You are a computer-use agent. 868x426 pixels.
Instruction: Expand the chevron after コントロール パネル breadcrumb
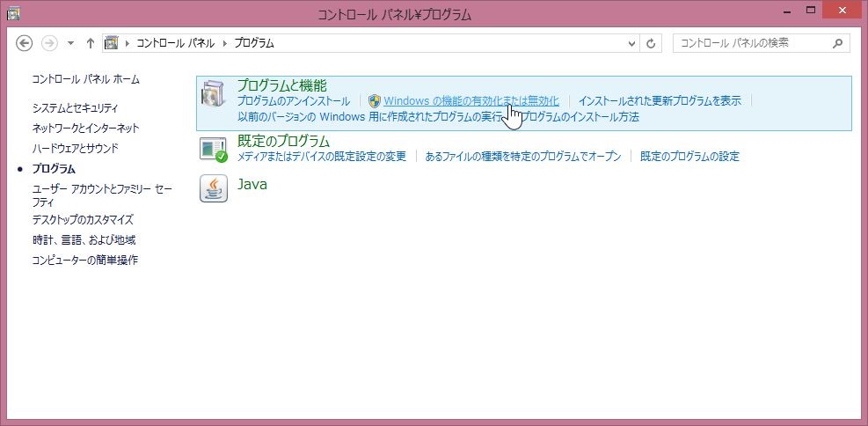225,43
